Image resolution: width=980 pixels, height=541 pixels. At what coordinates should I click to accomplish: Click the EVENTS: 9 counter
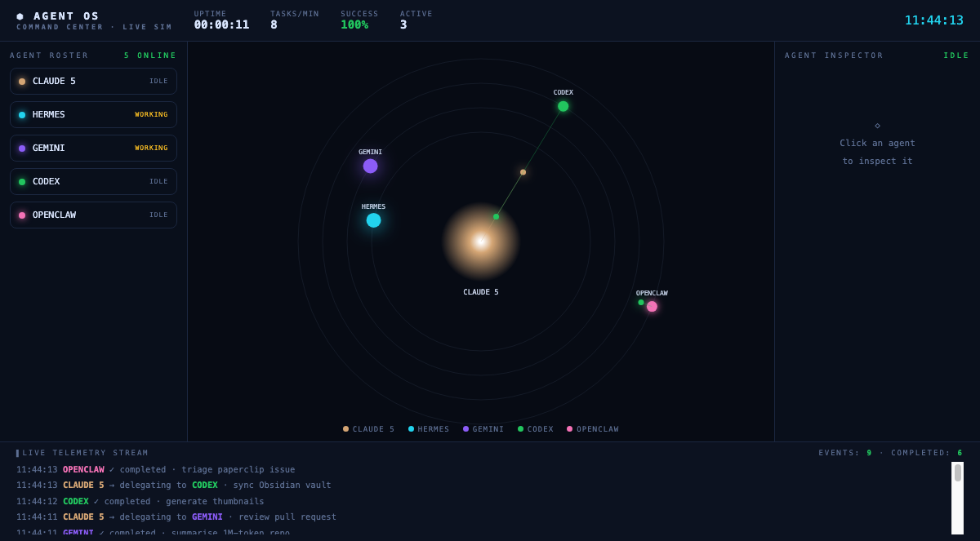tap(845, 453)
